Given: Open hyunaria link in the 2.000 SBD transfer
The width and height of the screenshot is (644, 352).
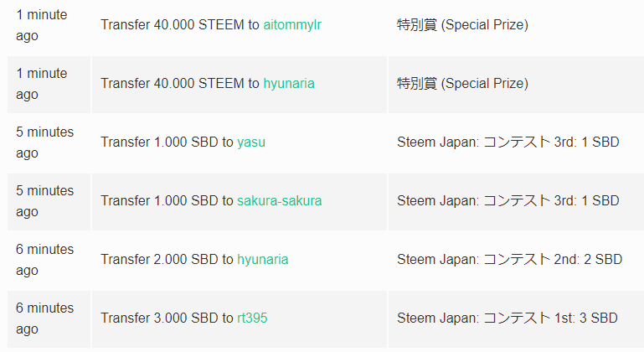Looking at the screenshot, I should coord(262,260).
